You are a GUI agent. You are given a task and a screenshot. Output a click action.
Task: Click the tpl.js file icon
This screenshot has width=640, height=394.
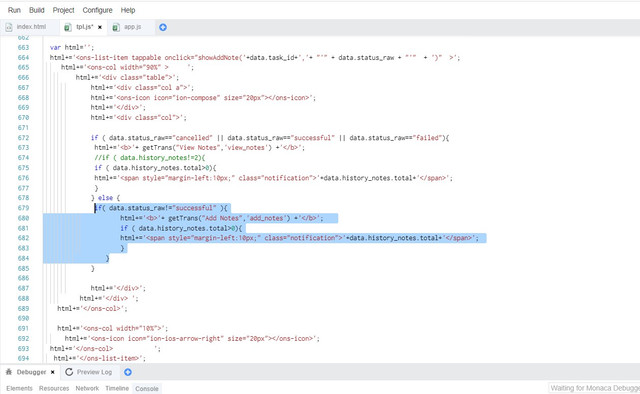pyautogui.click(x=68, y=27)
